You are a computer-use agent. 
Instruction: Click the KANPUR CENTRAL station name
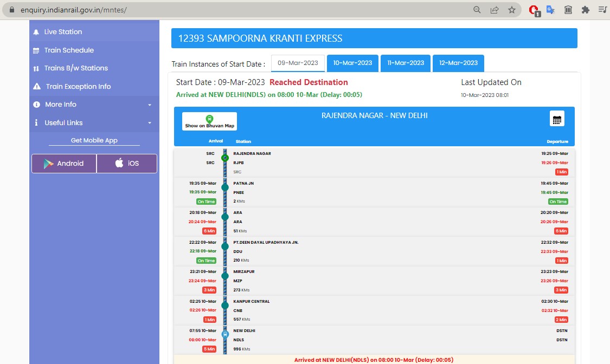tap(251, 302)
